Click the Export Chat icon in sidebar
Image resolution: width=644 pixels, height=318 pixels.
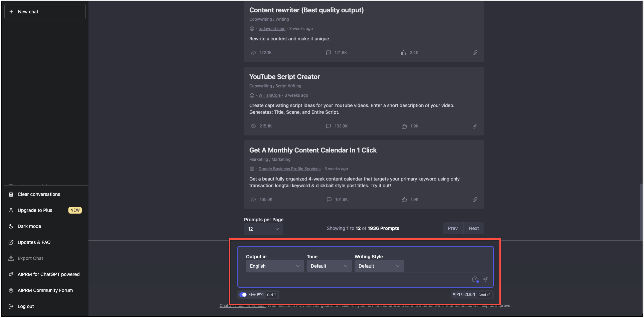tap(11, 258)
